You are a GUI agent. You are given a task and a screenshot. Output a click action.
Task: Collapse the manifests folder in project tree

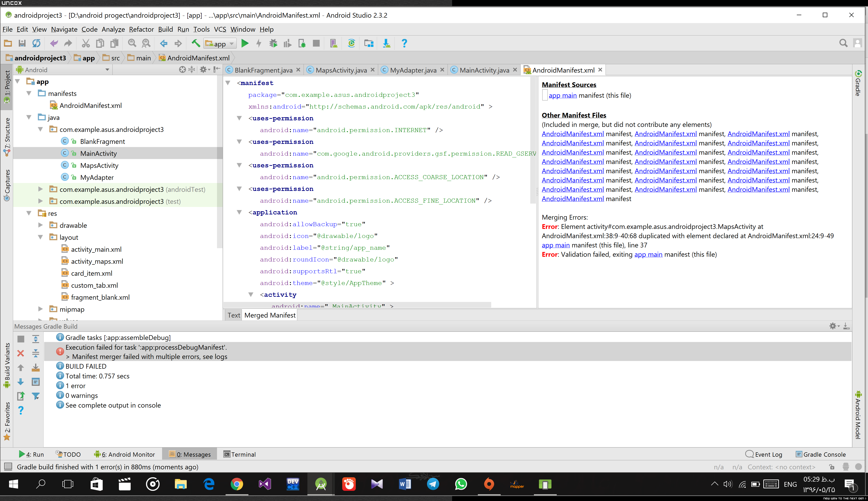(29, 94)
